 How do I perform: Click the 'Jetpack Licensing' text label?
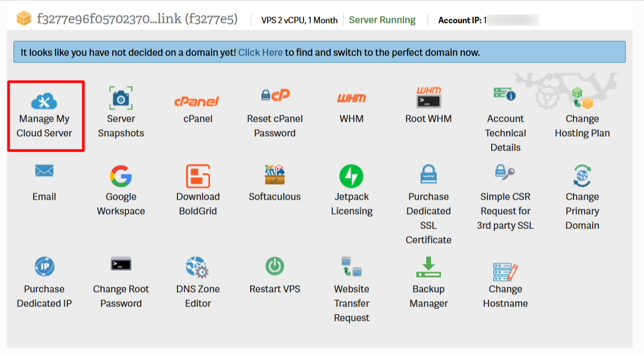tap(352, 204)
